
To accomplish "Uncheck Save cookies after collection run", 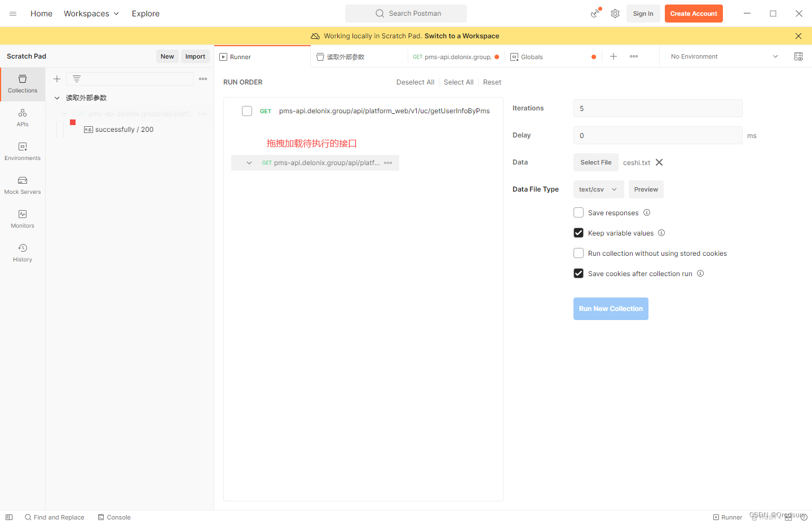I will [x=579, y=273].
